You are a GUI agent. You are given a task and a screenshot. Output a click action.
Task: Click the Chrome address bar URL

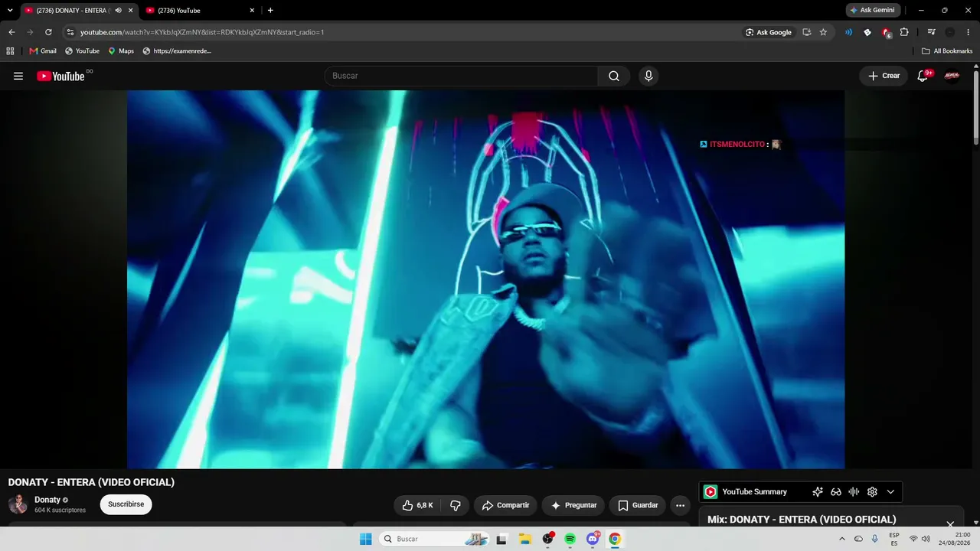[x=202, y=32]
